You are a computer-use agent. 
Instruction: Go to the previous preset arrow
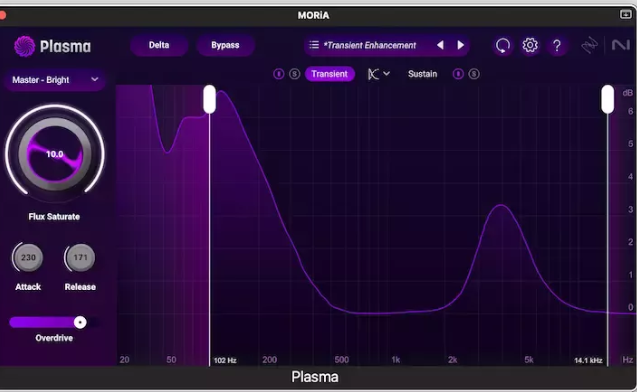pyautogui.click(x=440, y=45)
